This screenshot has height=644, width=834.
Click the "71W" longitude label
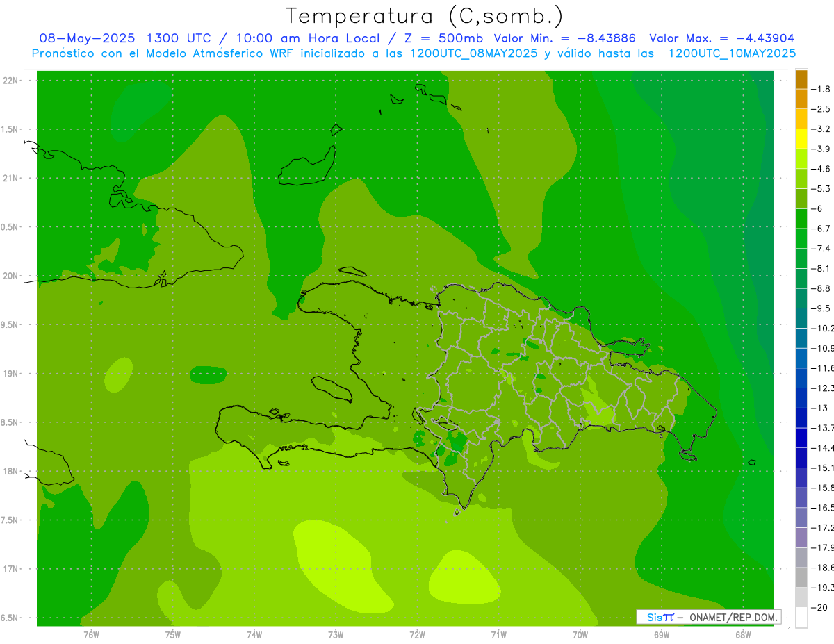(x=498, y=635)
